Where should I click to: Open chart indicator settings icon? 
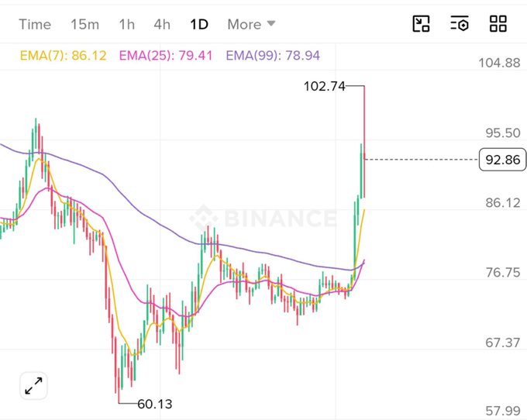pyautogui.click(x=460, y=24)
